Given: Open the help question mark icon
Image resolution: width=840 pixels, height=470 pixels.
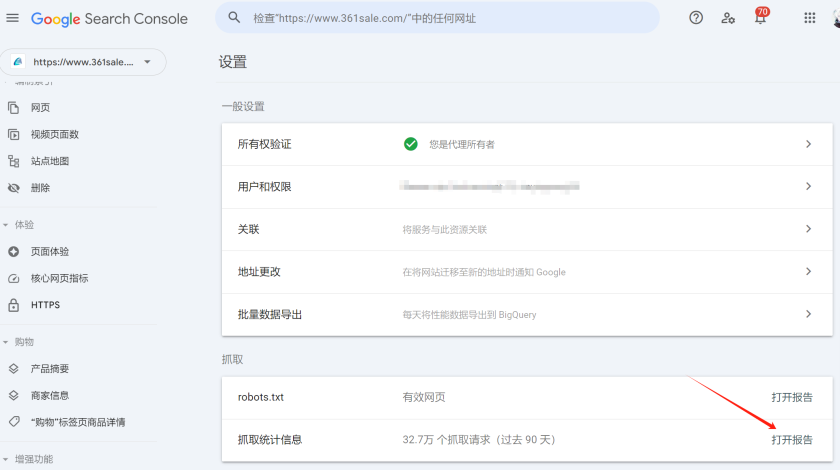Looking at the screenshot, I should [x=696, y=18].
